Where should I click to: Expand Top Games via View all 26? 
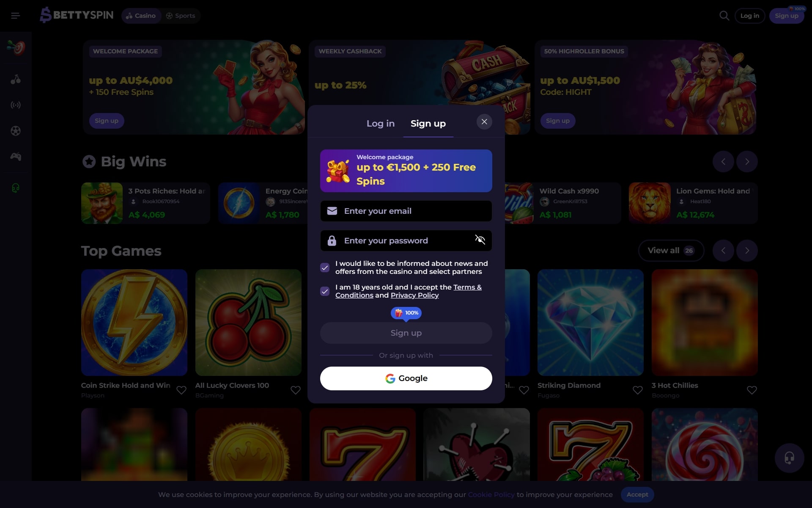[671, 251]
